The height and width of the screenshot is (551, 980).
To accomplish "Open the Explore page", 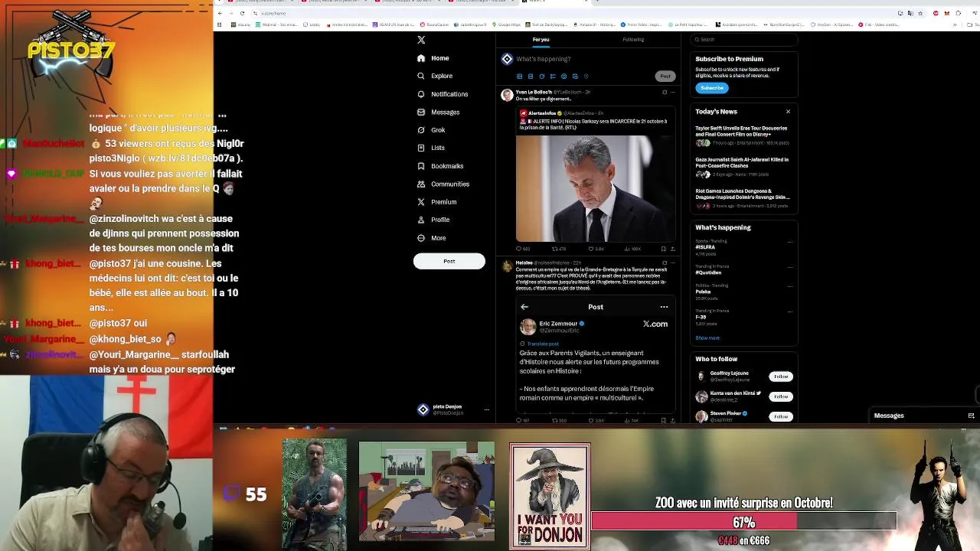I will [x=435, y=76].
